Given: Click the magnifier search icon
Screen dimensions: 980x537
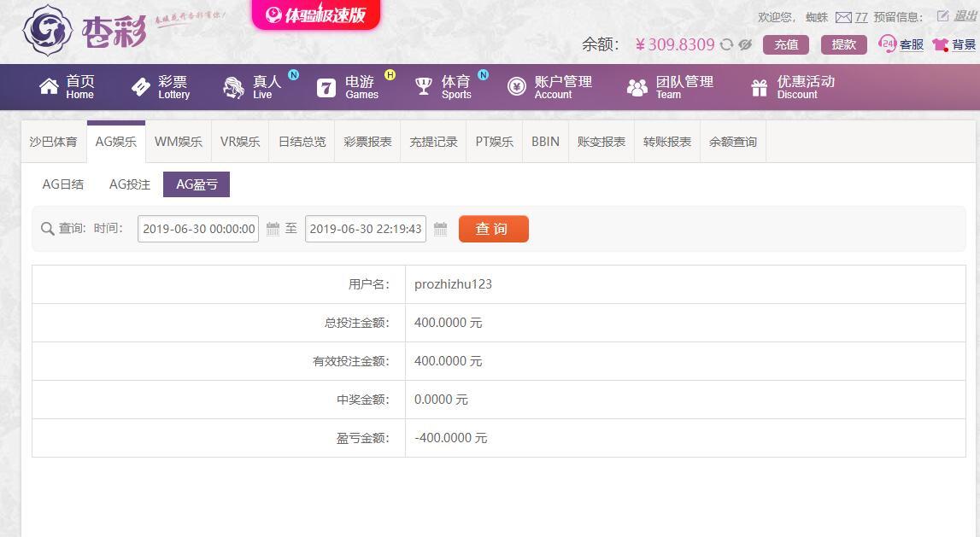Looking at the screenshot, I should [x=47, y=229].
